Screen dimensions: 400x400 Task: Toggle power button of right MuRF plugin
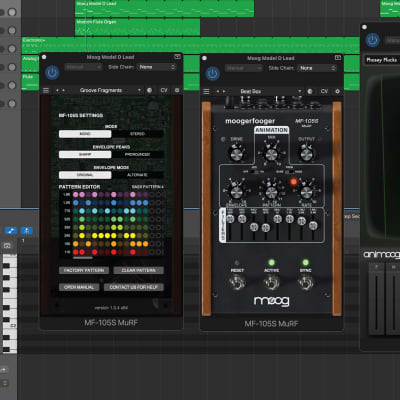(213, 74)
